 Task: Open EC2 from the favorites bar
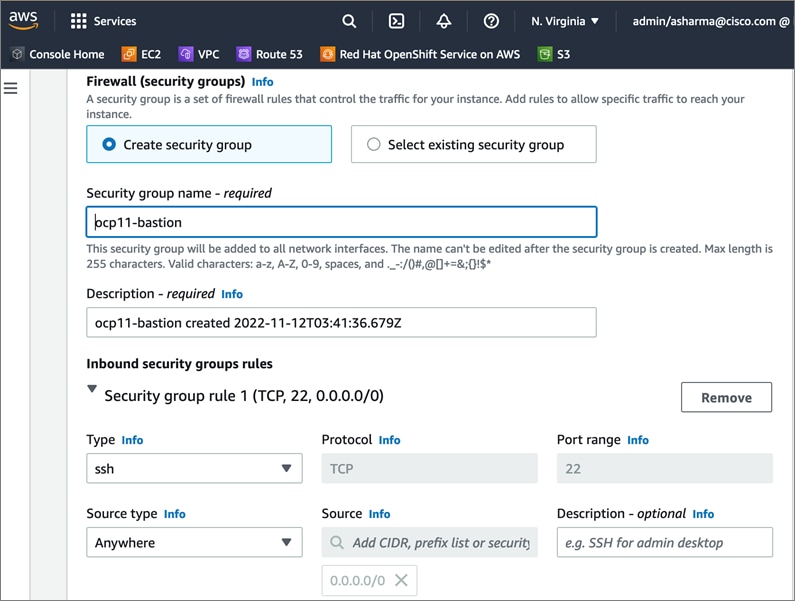pyautogui.click(x=145, y=54)
